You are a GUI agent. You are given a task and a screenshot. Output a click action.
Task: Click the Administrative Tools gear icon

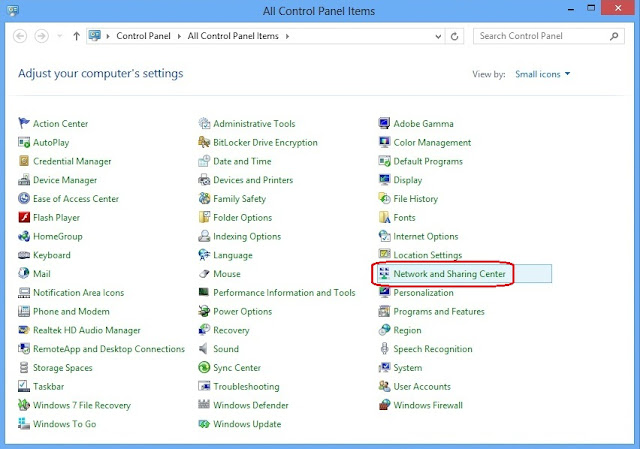click(204, 123)
